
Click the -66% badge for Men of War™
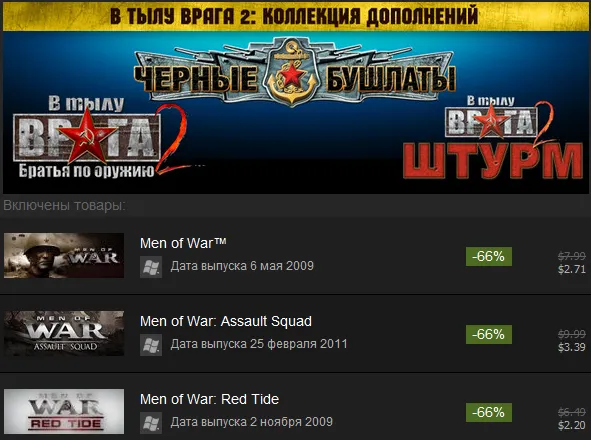tap(489, 256)
